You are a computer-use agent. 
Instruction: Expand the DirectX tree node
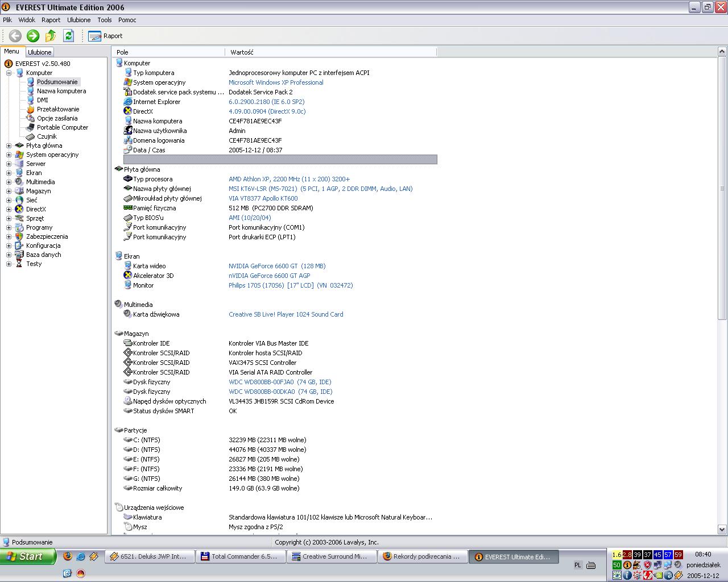[x=9, y=209]
